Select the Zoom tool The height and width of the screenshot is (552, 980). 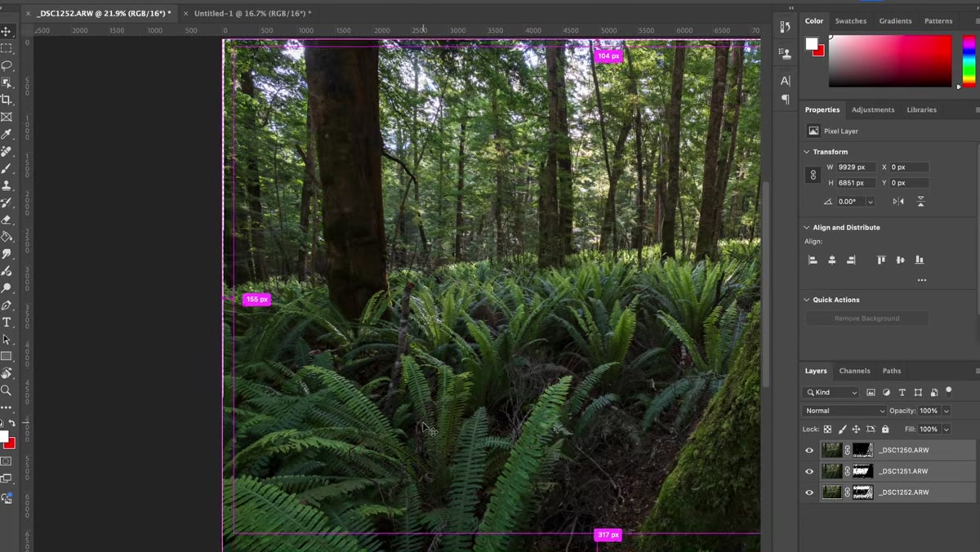point(7,390)
